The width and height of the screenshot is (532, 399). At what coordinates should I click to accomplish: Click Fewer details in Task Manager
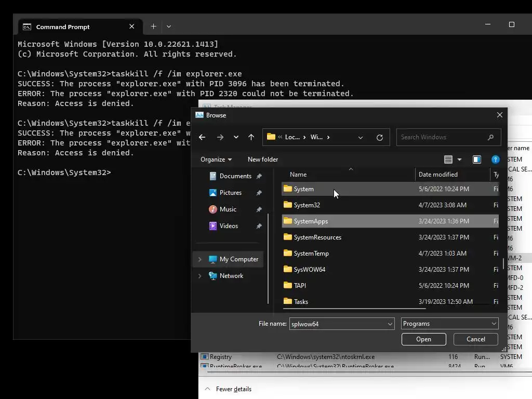[234, 389]
